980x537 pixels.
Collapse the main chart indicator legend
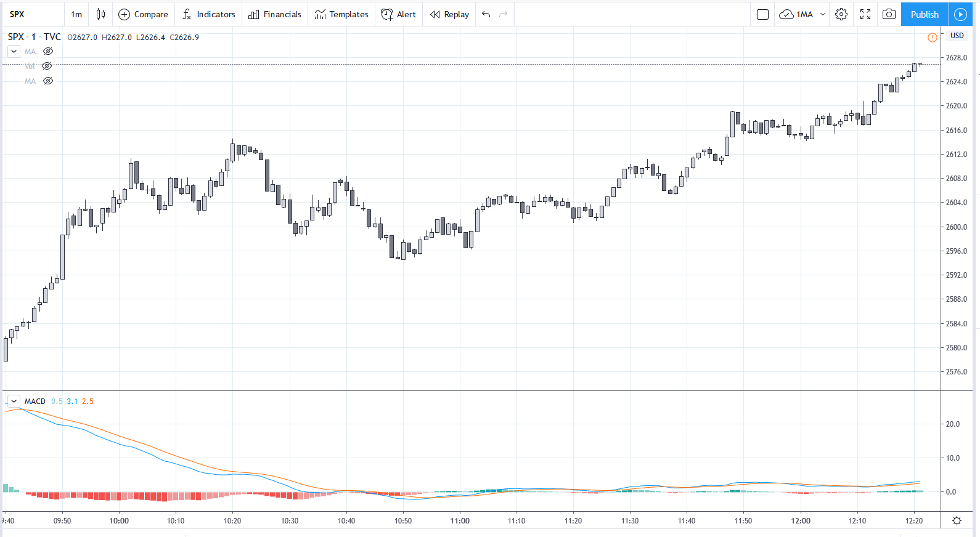pyautogui.click(x=14, y=52)
